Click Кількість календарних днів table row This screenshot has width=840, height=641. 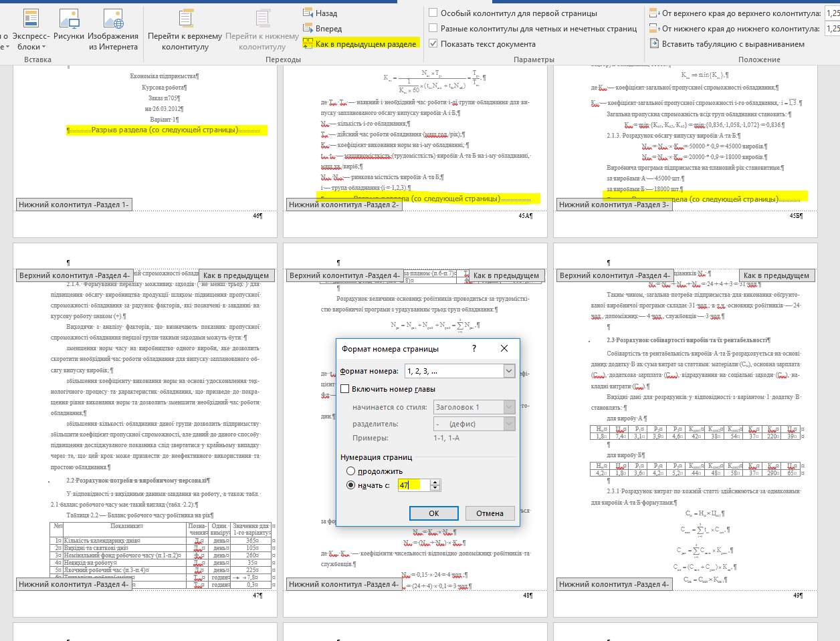point(163,540)
